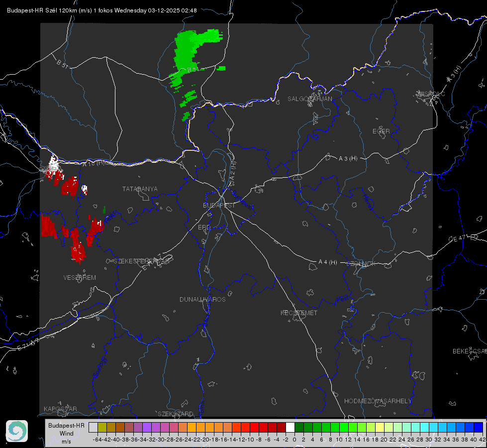
Task: Click the MISKOLC city label
Action: tap(432, 94)
